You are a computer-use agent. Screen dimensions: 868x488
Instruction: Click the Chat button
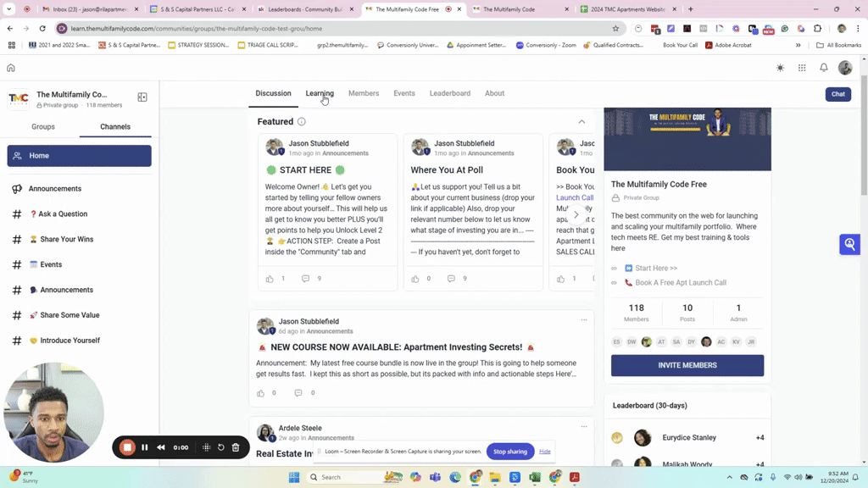pos(838,94)
